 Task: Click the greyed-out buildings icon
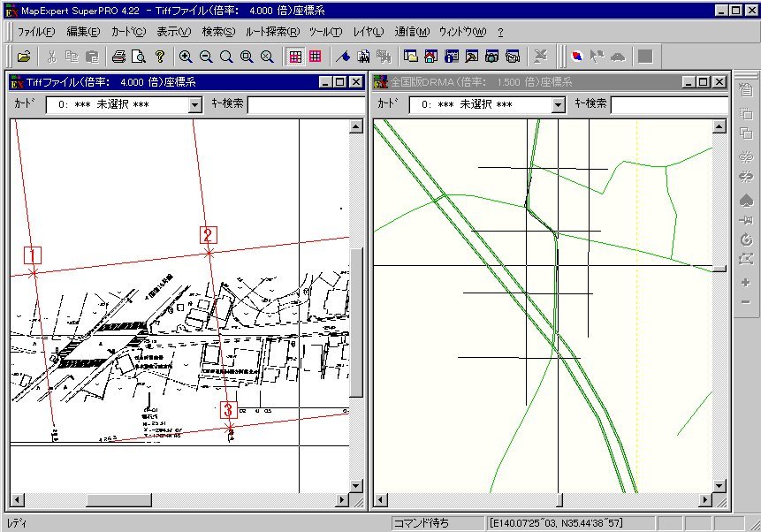pos(384,57)
